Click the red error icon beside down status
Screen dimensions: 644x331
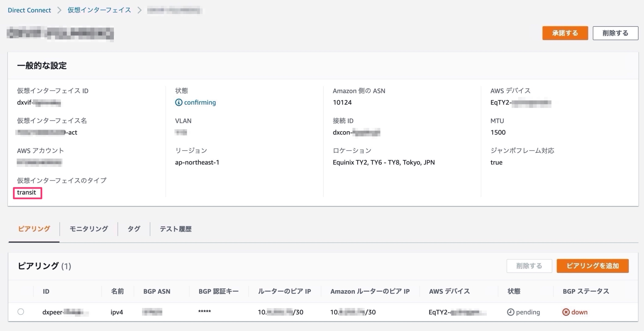pos(565,312)
